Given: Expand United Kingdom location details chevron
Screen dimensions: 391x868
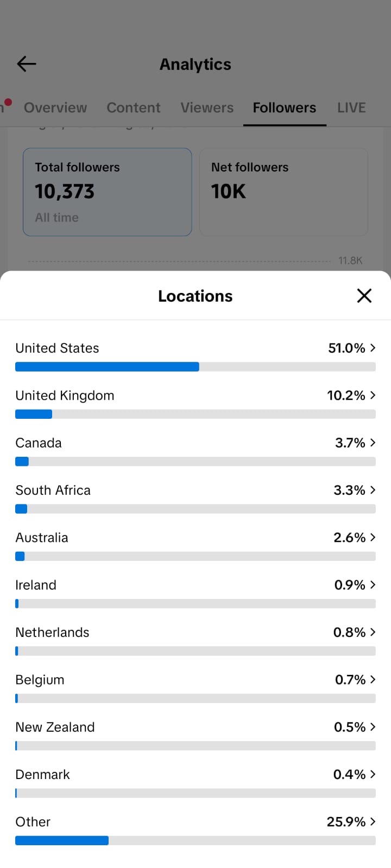Looking at the screenshot, I should click(373, 395).
